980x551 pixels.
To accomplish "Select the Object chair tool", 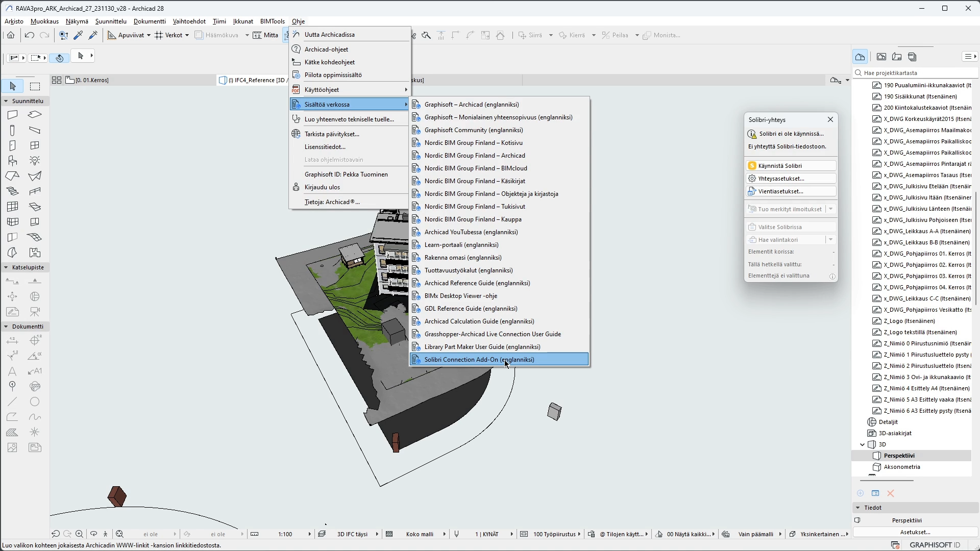I will click(12, 161).
